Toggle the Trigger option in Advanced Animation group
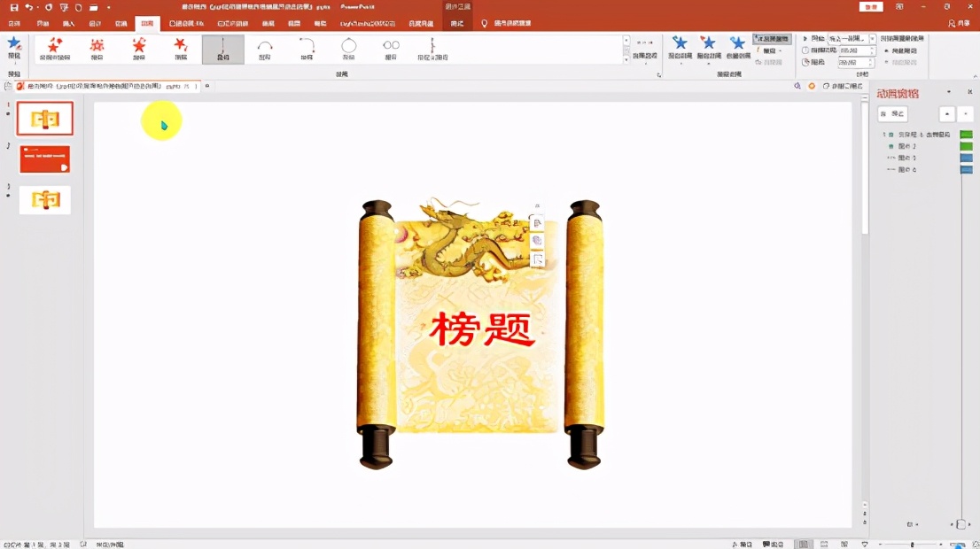 tap(769, 50)
